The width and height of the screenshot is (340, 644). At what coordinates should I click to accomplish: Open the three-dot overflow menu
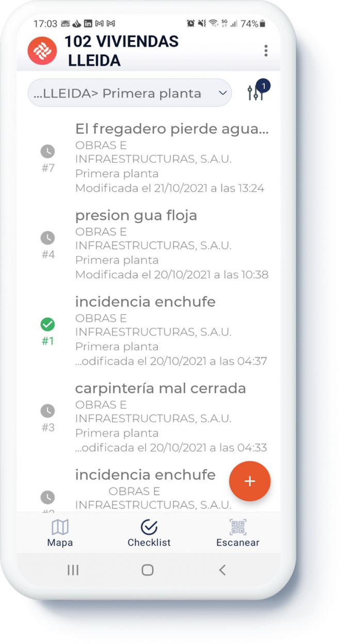point(266,51)
